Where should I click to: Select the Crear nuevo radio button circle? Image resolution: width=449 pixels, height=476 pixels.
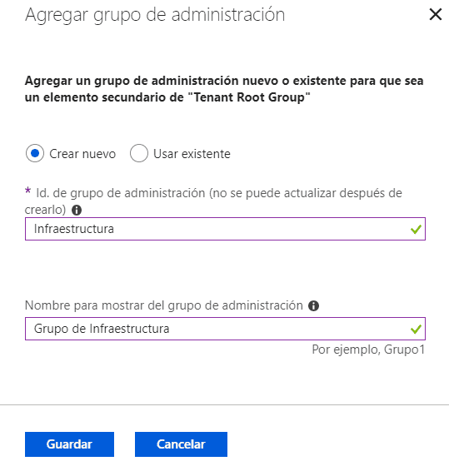pyautogui.click(x=35, y=153)
